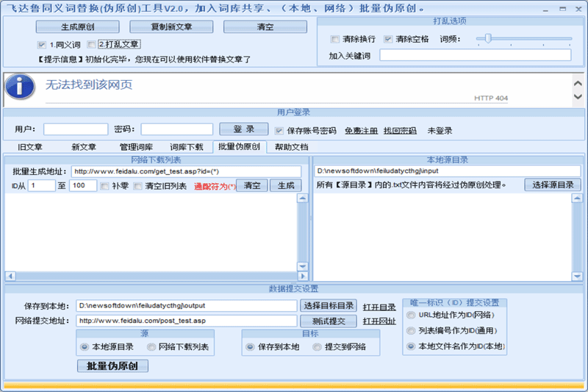This screenshot has height=392, width=588.
Task: Click up arrow of download list scrollbar
Action: coord(303,199)
